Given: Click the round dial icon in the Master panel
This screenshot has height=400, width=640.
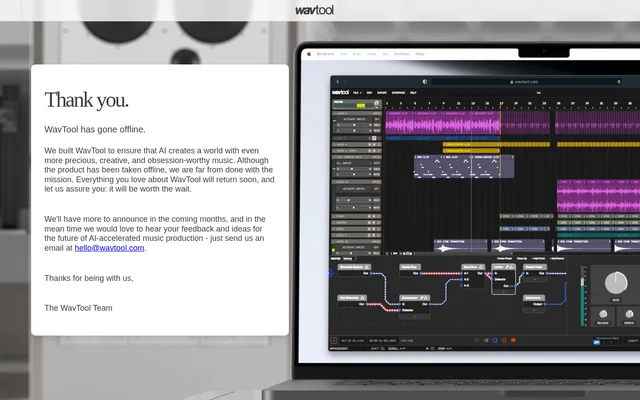Looking at the screenshot, I should (376, 103).
